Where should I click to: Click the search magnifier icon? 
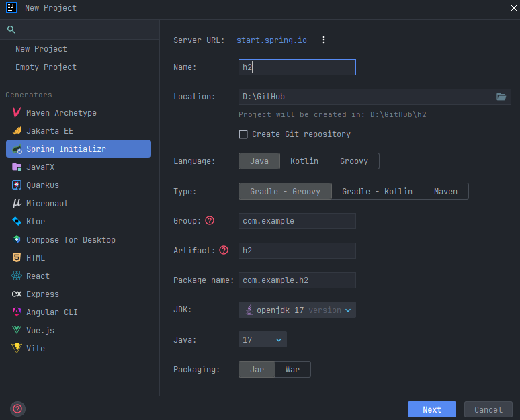(11, 30)
